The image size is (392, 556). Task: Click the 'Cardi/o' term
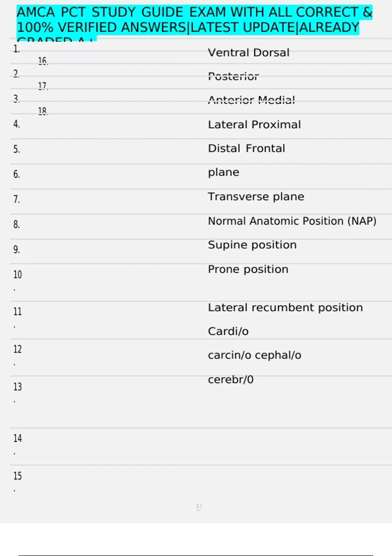point(228,331)
